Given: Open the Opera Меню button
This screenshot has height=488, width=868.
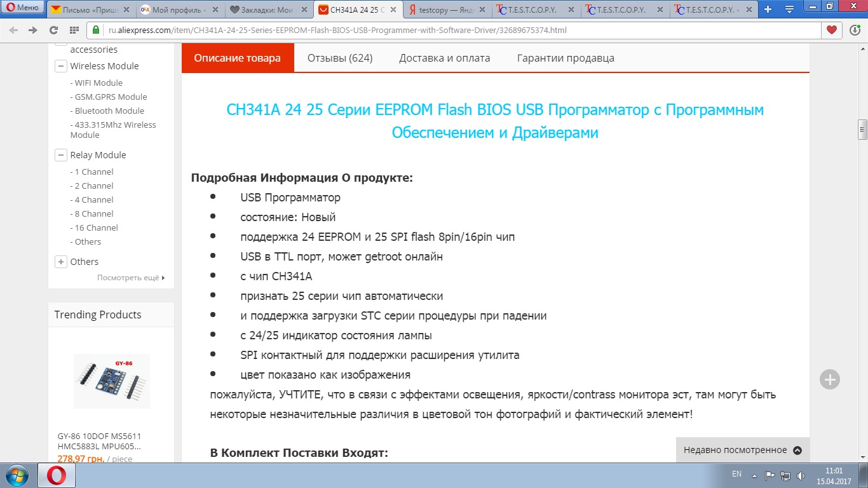Looking at the screenshot, I should click(22, 8).
